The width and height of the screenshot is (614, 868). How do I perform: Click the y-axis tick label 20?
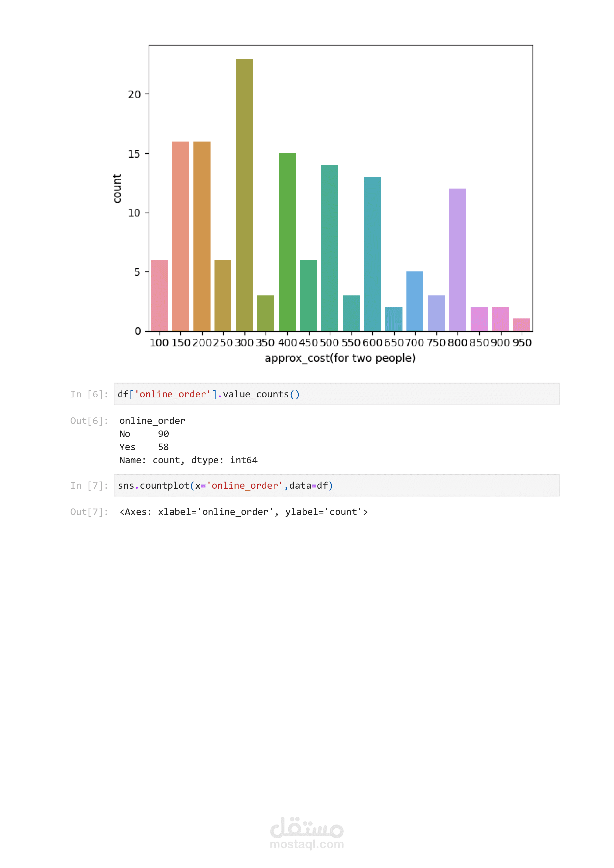tap(134, 95)
